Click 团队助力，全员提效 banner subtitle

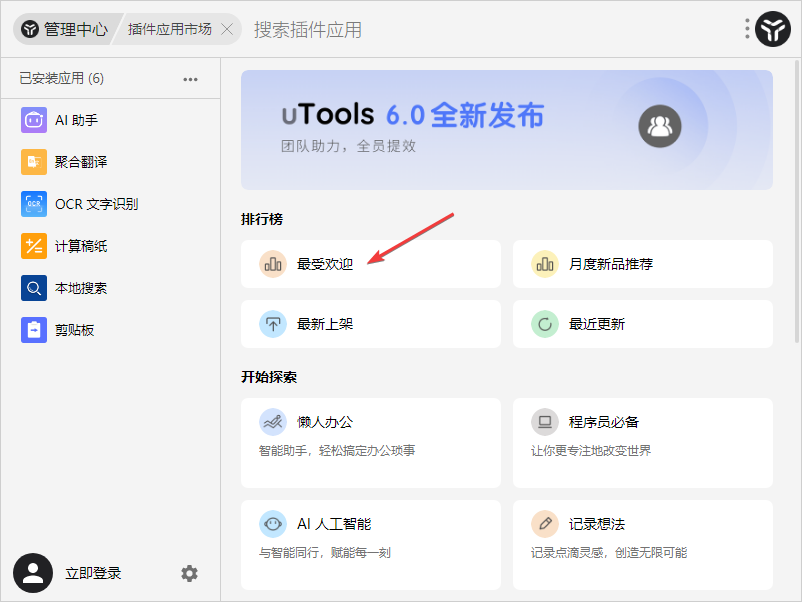click(348, 146)
